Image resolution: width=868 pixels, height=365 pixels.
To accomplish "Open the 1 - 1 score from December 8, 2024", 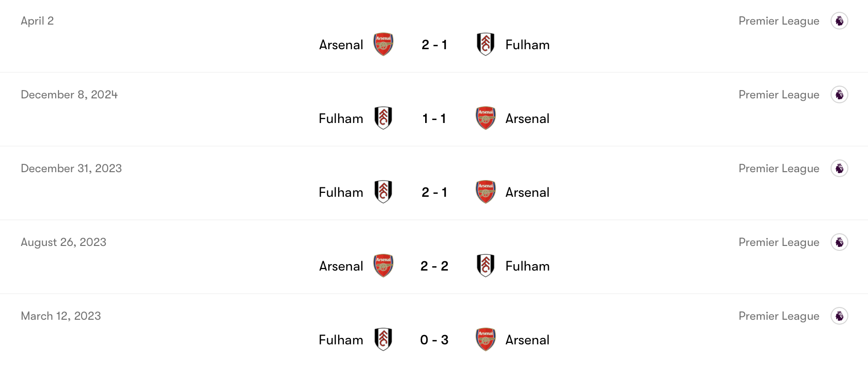I will coord(434,119).
